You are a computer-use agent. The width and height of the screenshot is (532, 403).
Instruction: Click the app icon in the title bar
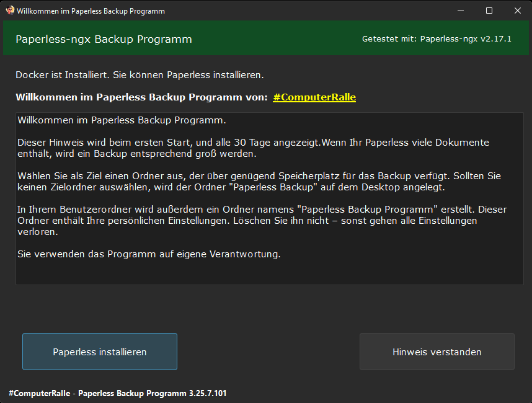(x=10, y=11)
